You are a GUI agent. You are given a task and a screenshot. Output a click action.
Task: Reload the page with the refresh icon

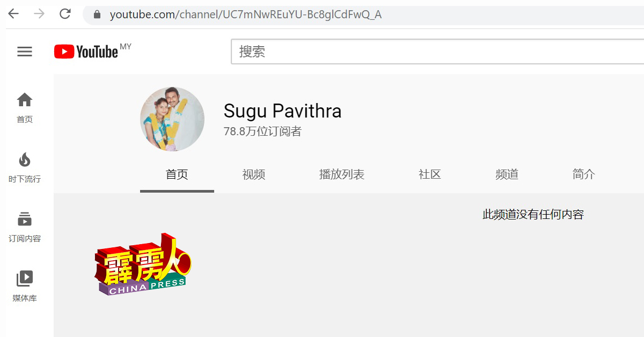click(65, 14)
